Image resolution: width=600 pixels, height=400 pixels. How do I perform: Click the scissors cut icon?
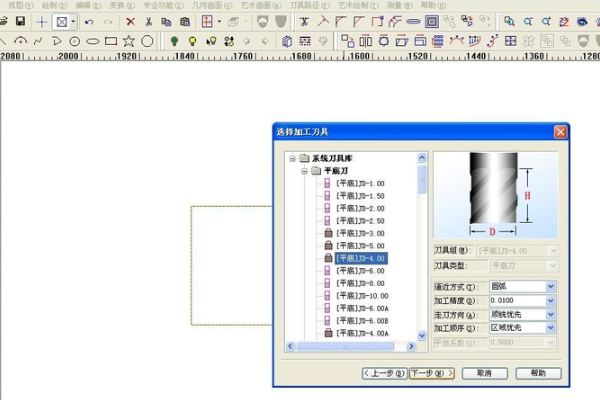[x=149, y=21]
